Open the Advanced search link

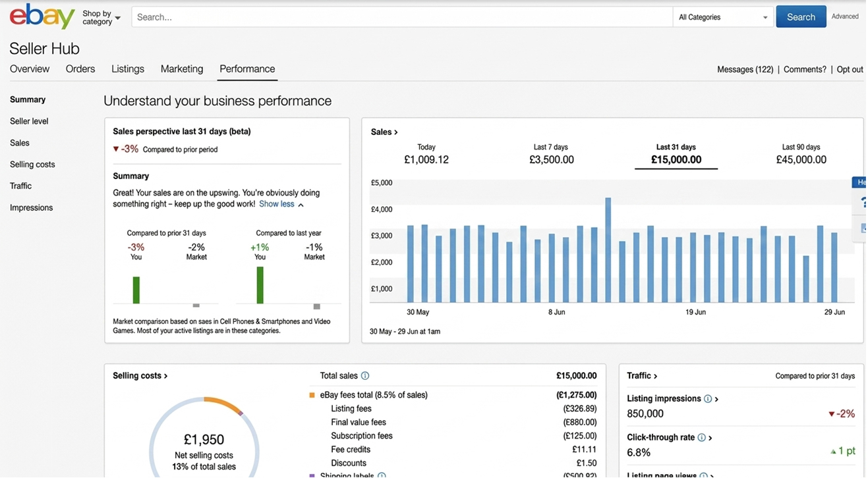tap(845, 16)
